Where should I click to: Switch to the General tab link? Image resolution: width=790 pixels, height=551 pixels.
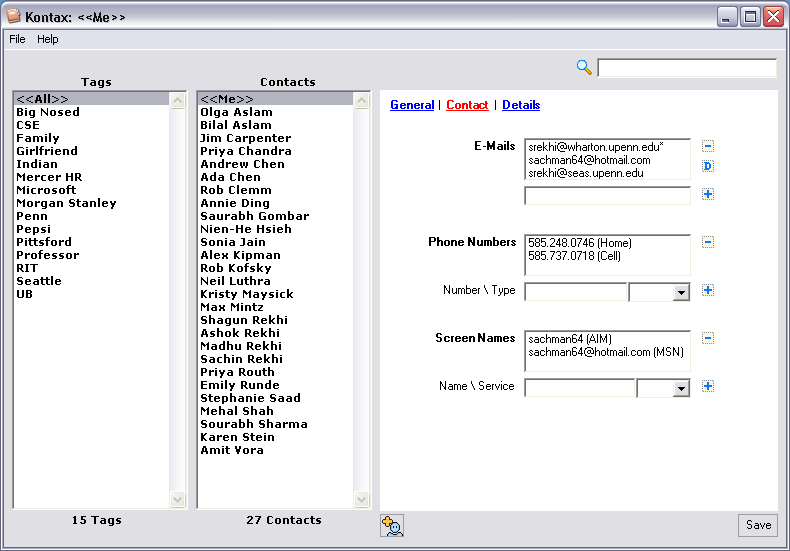click(x=412, y=105)
